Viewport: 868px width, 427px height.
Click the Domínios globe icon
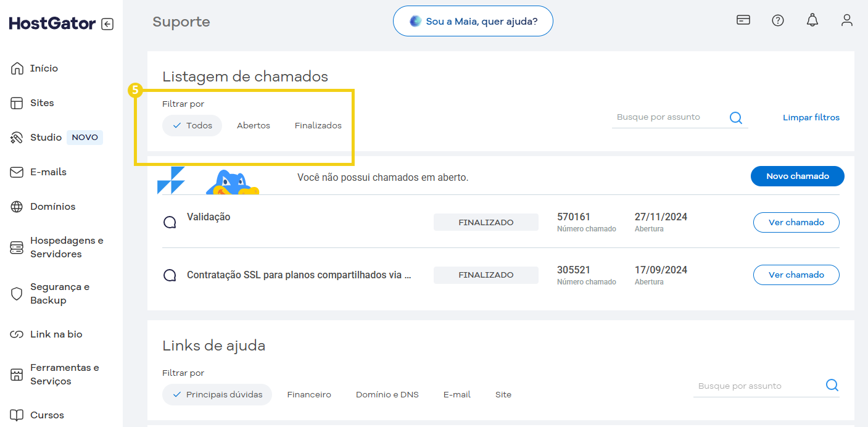click(x=17, y=207)
